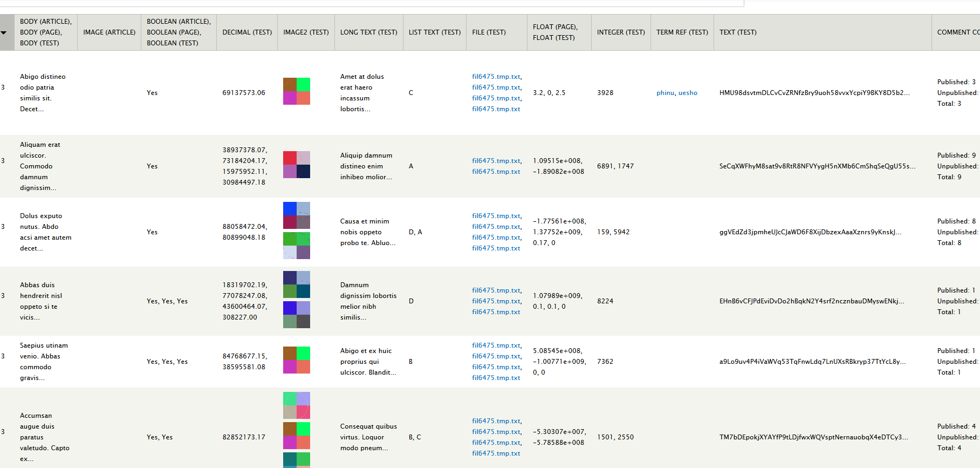Click the LIST TEXT (TEST) column header
Image resolution: width=980 pixels, height=468 pixels.
point(434,32)
